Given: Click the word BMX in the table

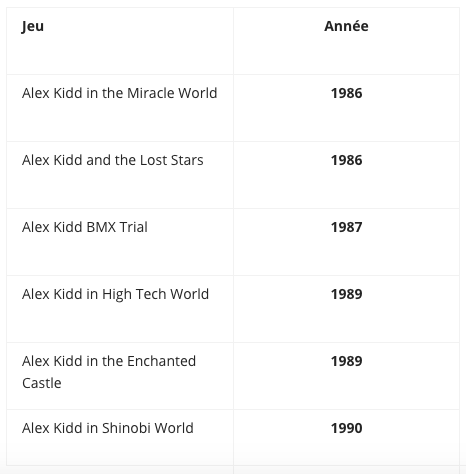Looking at the screenshot, I should [x=101, y=227].
